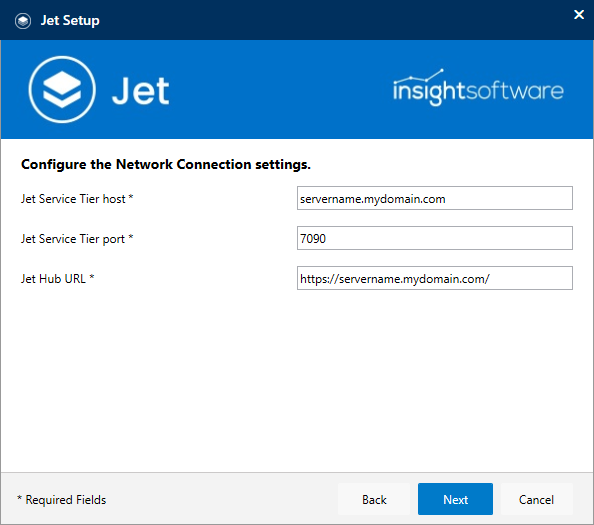Click the Required Fields note

[61, 500]
